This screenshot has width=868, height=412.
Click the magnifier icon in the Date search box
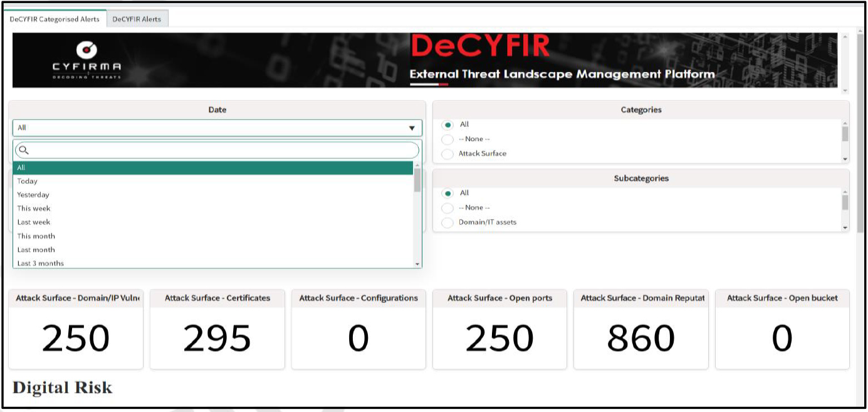click(x=24, y=150)
